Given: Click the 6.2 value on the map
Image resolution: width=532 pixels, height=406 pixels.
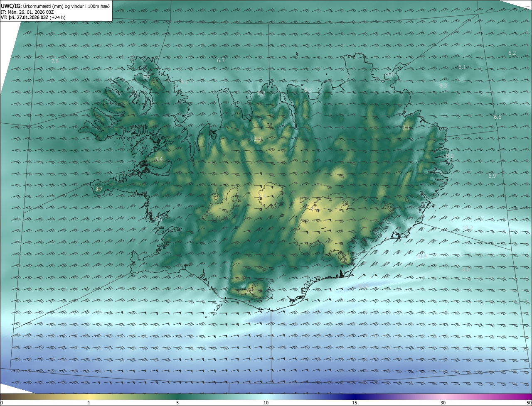Looking at the screenshot, I should click(x=512, y=53).
